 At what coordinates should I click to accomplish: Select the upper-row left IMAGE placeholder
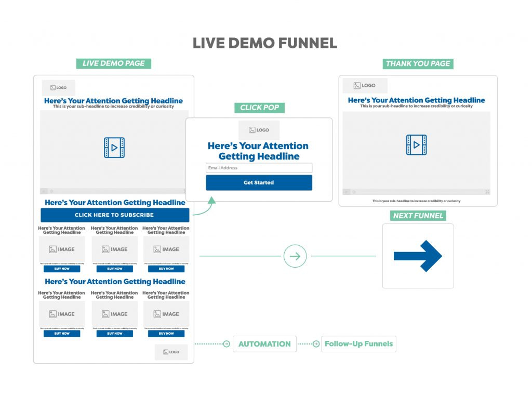click(62, 249)
